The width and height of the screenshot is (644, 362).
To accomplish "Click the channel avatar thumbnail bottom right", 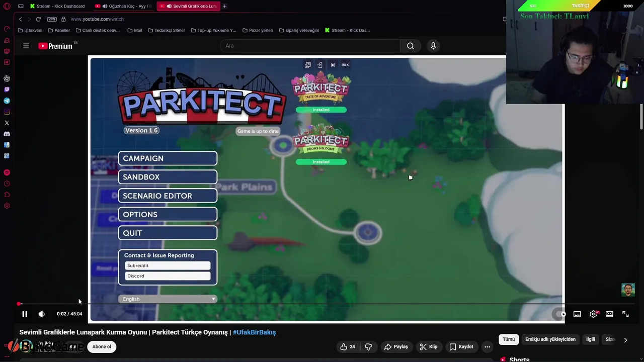I will (x=628, y=290).
